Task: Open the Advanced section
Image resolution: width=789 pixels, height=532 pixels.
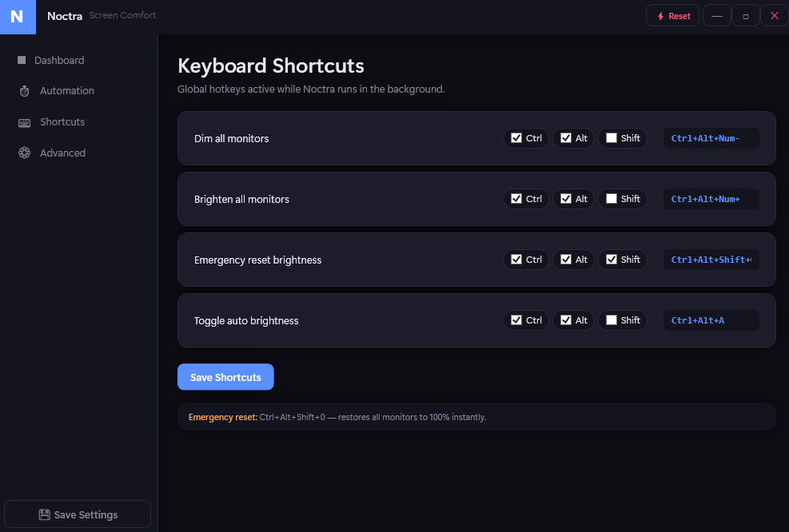Action: click(62, 153)
